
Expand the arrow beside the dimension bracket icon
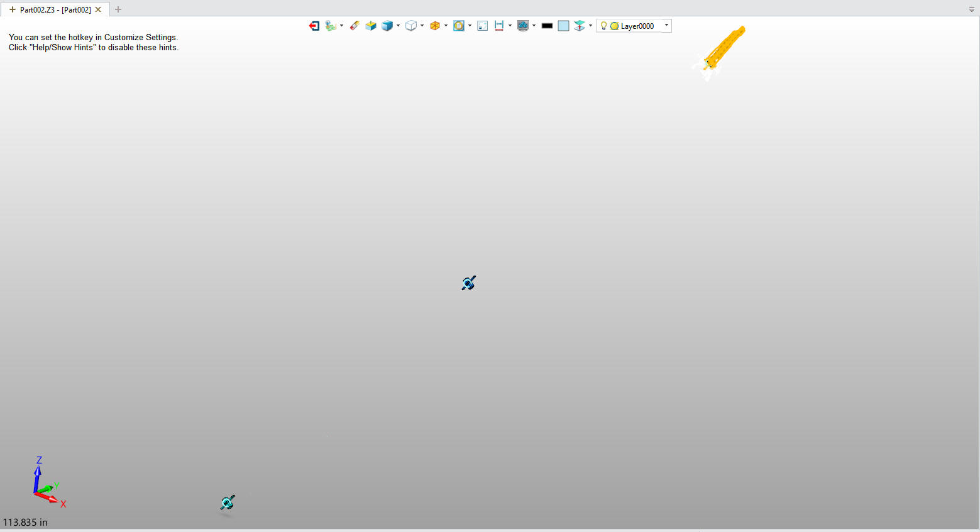coord(510,26)
